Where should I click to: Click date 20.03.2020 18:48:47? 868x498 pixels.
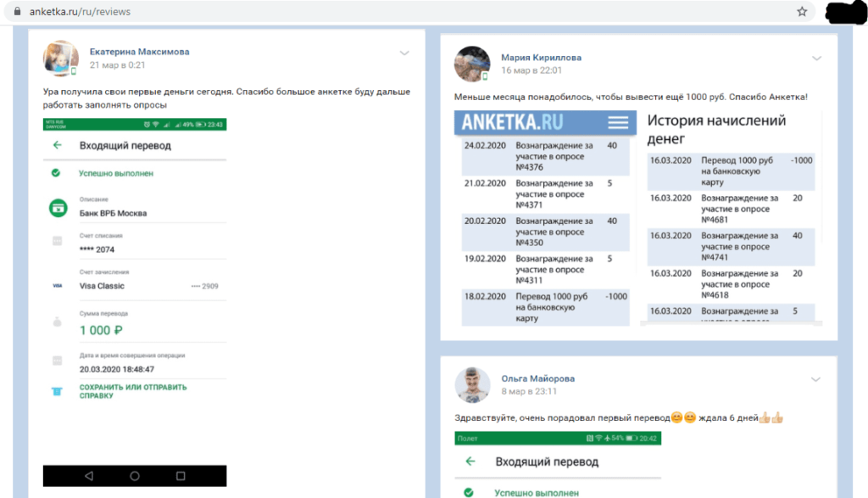click(117, 369)
